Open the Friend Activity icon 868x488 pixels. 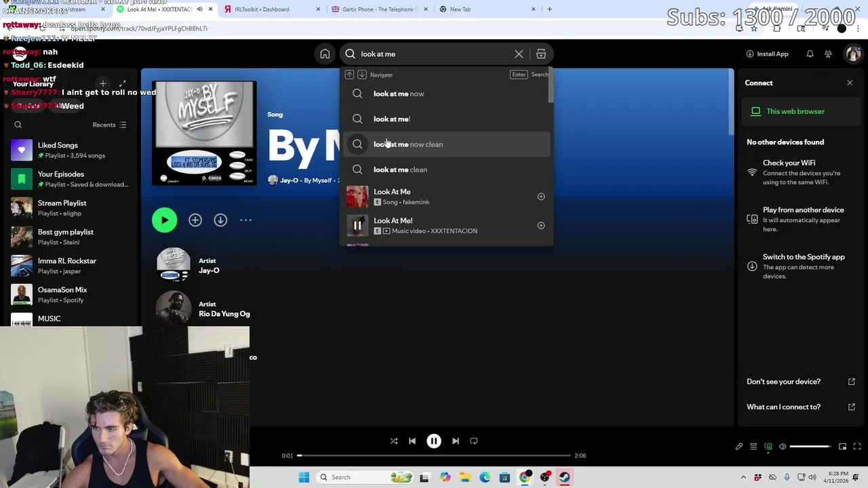[828, 54]
